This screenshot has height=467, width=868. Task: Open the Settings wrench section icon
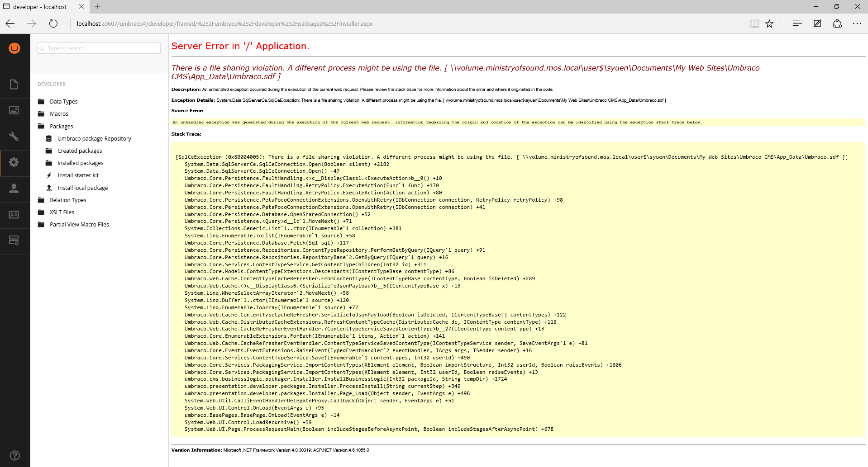pos(14,136)
